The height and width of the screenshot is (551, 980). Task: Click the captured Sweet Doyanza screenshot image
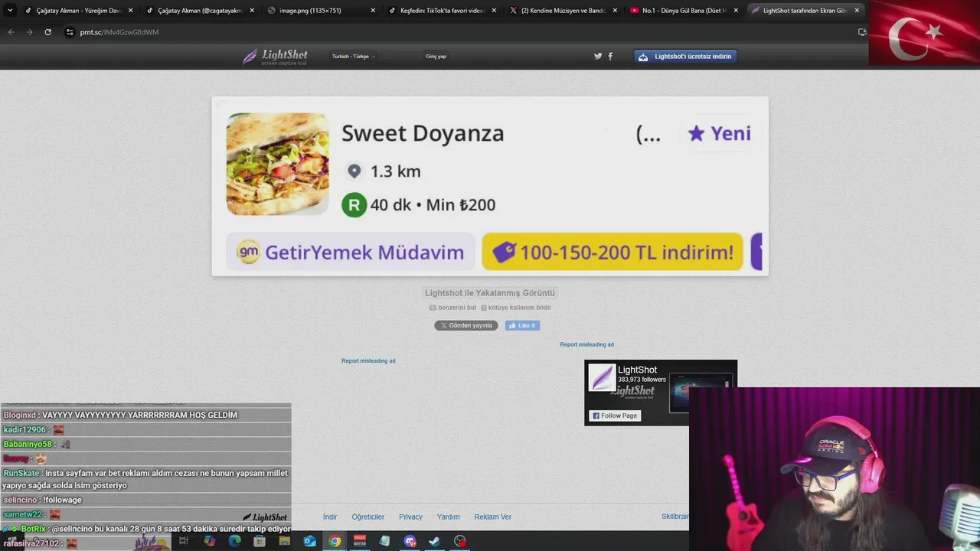[490, 186]
